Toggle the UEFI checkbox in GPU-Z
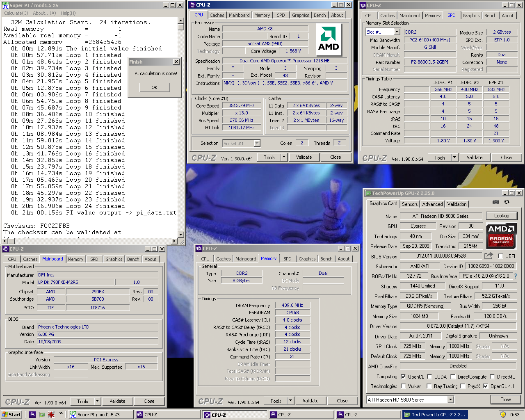Image resolution: width=525 pixels, height=420 pixels. pos(500,256)
